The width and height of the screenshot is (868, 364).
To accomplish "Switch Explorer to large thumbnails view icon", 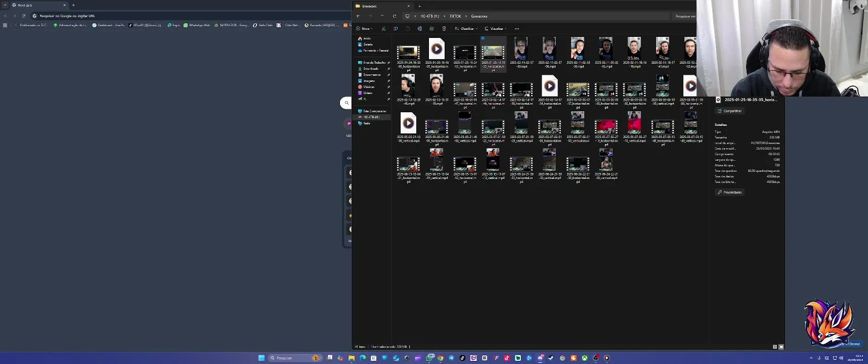I will tap(781, 347).
